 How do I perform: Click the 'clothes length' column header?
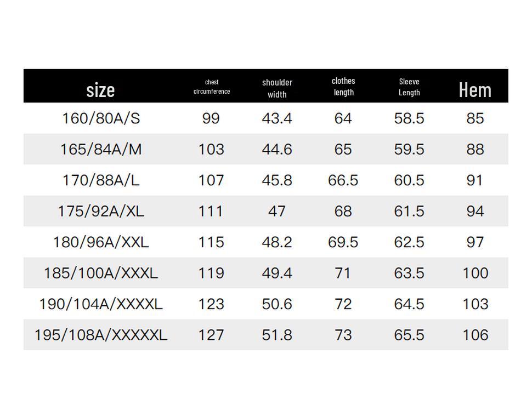click(x=343, y=87)
